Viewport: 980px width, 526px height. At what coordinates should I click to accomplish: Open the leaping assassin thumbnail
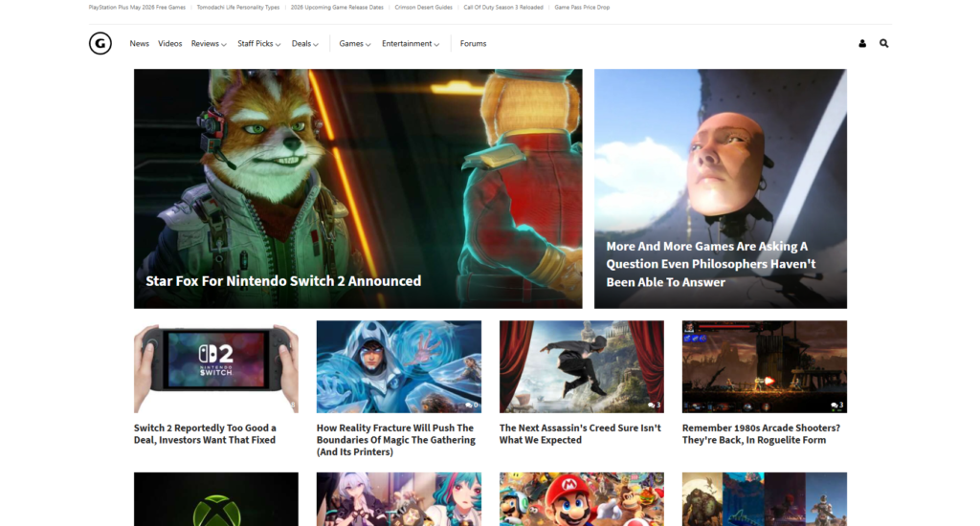pos(582,366)
